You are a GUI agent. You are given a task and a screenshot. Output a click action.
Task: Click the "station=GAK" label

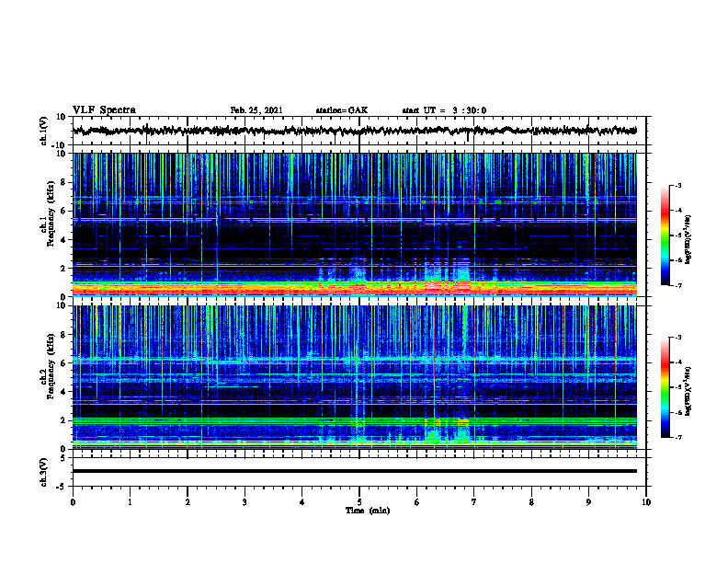(342, 110)
